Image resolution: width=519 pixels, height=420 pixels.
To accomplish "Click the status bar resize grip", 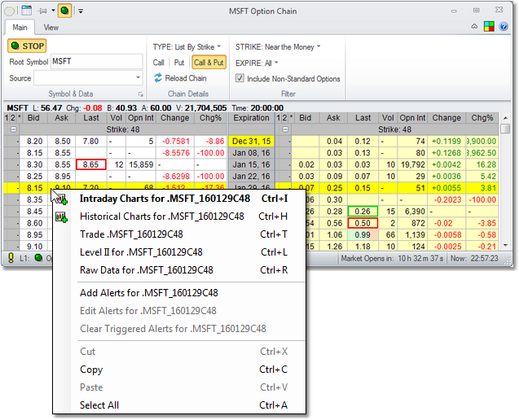I will click(x=507, y=261).
